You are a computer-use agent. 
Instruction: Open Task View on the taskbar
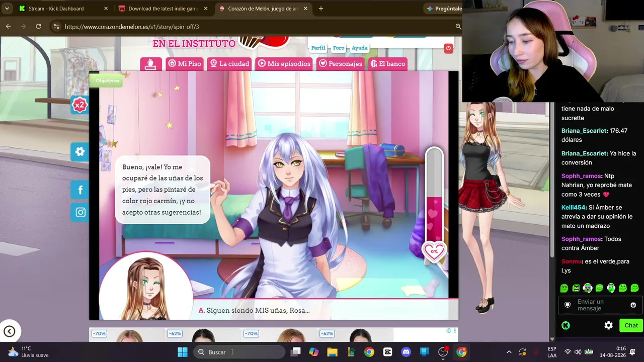296,352
